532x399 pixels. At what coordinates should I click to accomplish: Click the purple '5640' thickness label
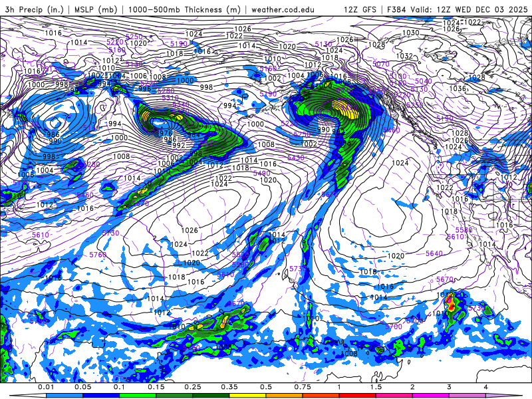(434, 253)
